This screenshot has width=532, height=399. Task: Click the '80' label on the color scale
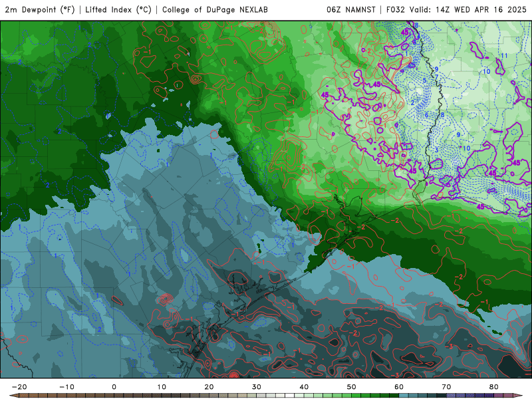494,387
